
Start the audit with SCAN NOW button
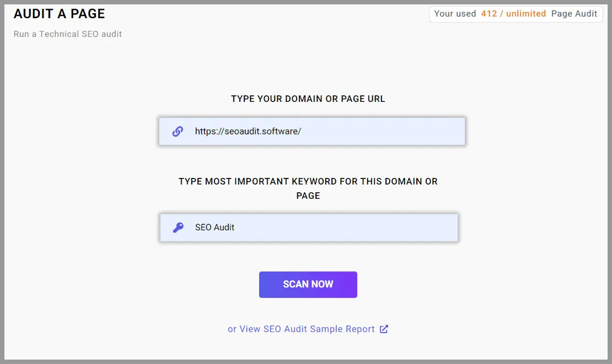click(x=308, y=285)
